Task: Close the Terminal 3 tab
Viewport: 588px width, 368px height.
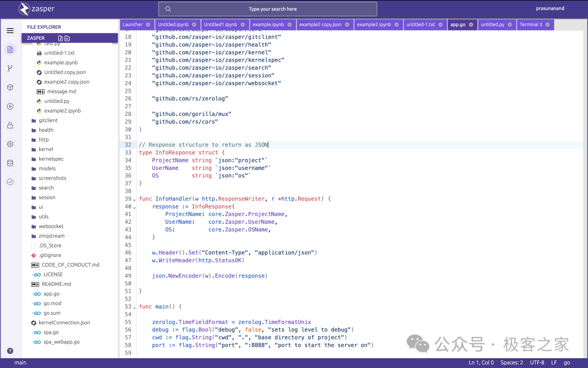Action: [x=548, y=24]
